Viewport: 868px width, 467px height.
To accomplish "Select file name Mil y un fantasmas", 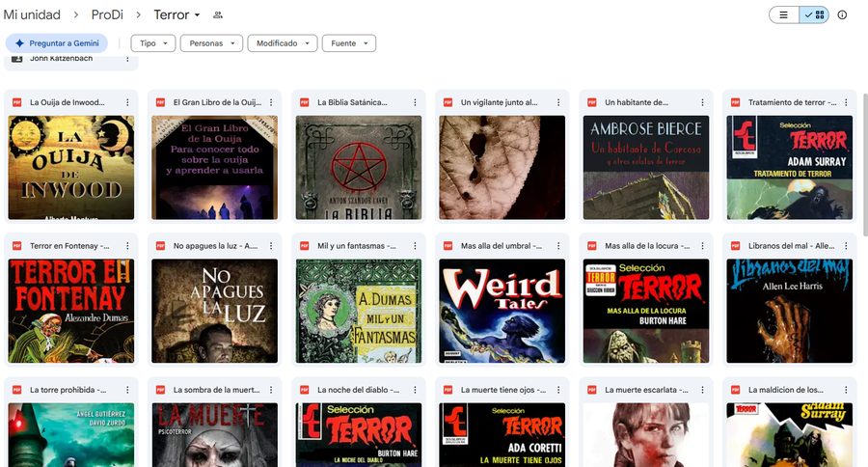I will (x=357, y=246).
